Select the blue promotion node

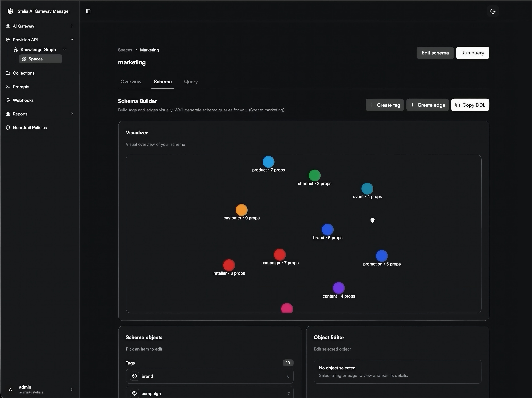tap(382, 256)
